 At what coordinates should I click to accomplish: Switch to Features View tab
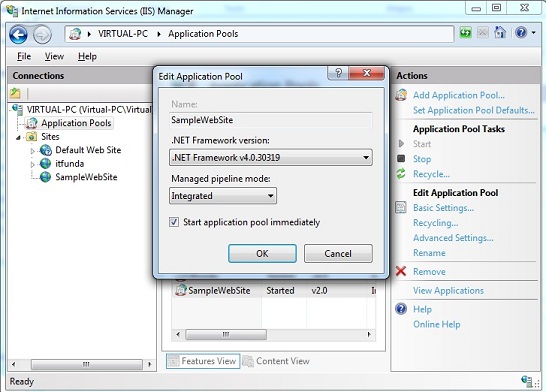click(x=203, y=361)
